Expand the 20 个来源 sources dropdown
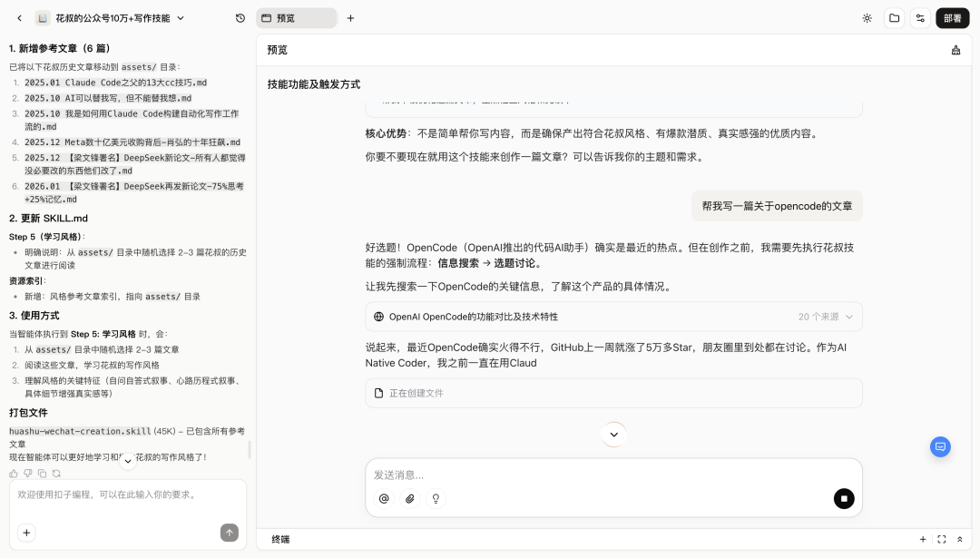 (826, 317)
